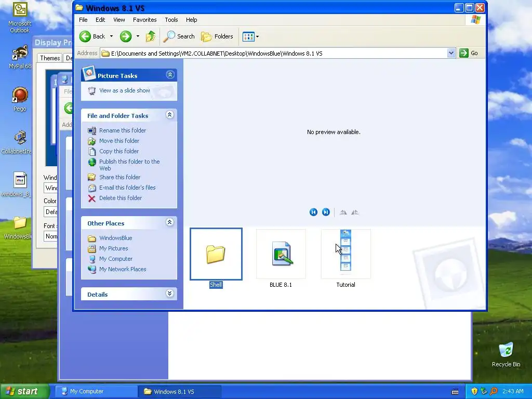
Task: Open My Computer in Other Places
Action: pos(116,259)
